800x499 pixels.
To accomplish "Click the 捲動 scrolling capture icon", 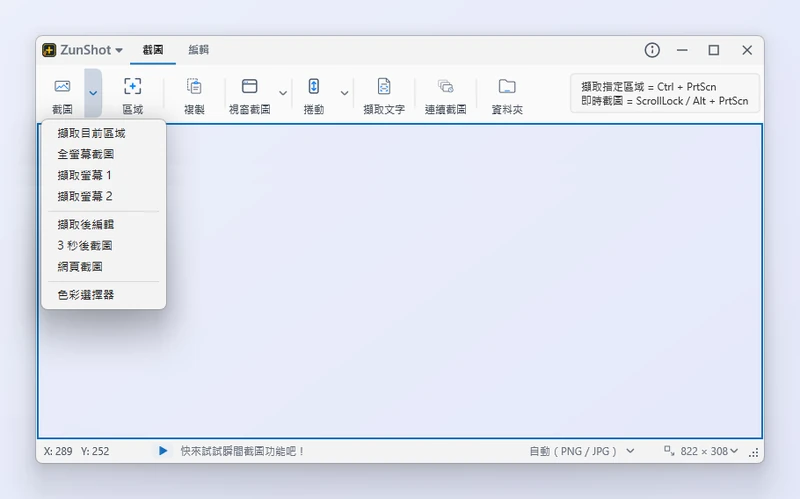I will [314, 86].
